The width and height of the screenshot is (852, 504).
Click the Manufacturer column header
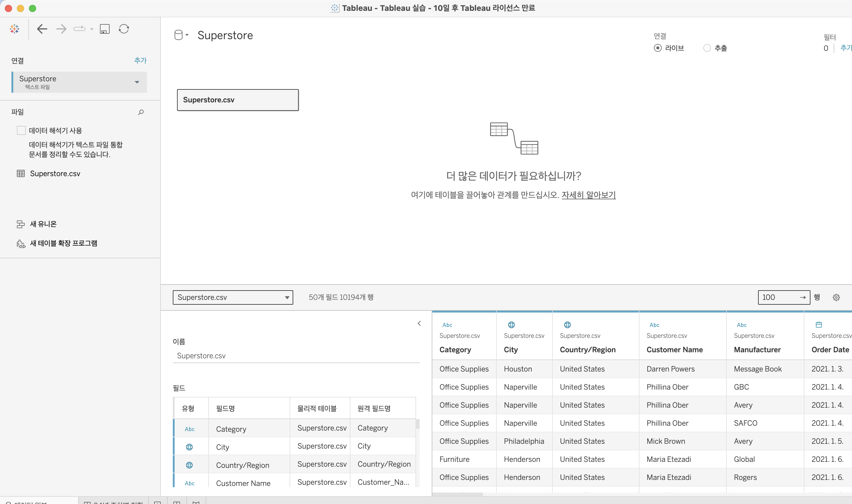pos(757,350)
